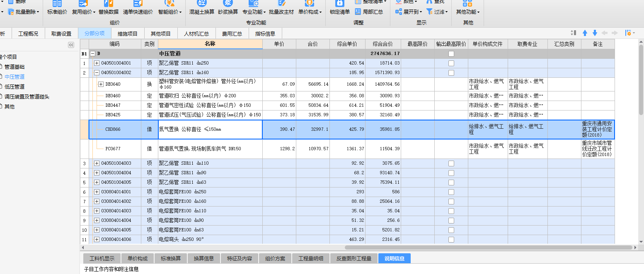Check 输出最高限价 box for row 040501004003
Image resolution: width=644 pixels, height=274 pixels.
click(451, 163)
